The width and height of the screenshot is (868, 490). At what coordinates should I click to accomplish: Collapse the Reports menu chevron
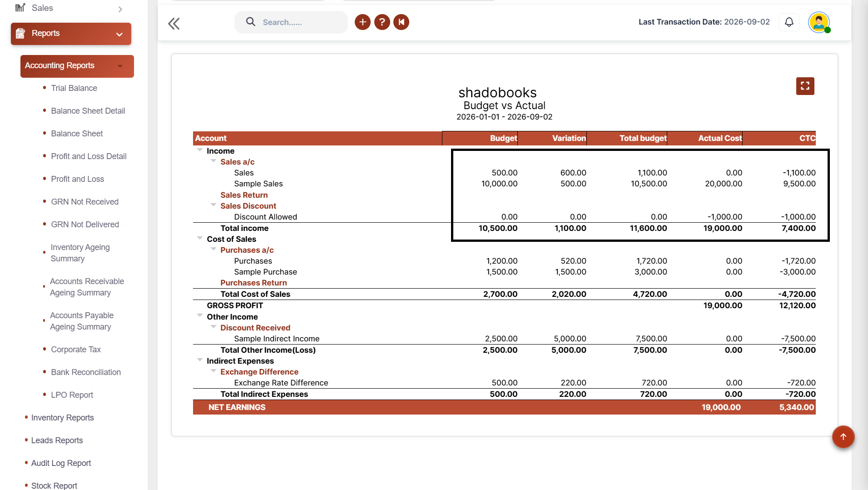pos(119,35)
